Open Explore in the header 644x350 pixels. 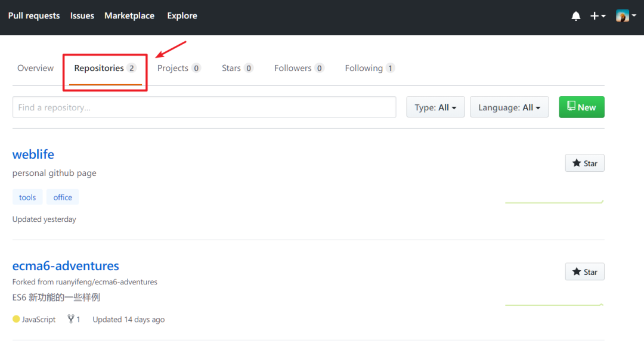click(x=182, y=16)
